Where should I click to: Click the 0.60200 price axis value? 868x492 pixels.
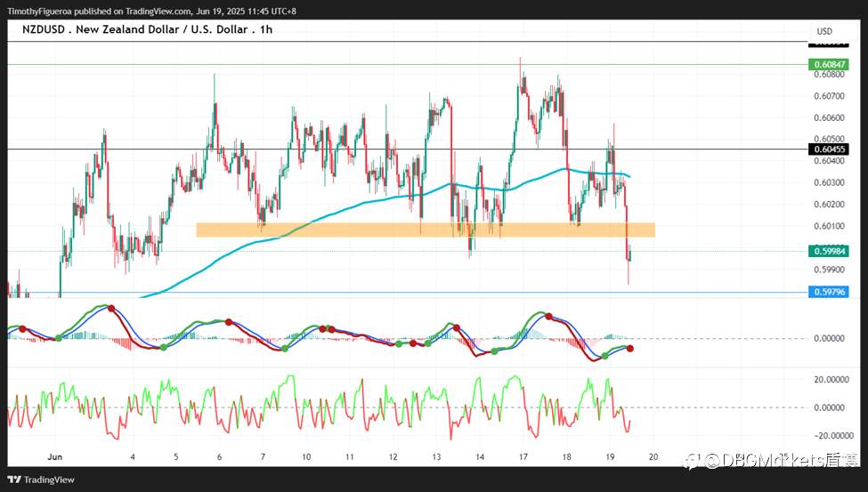pos(829,205)
